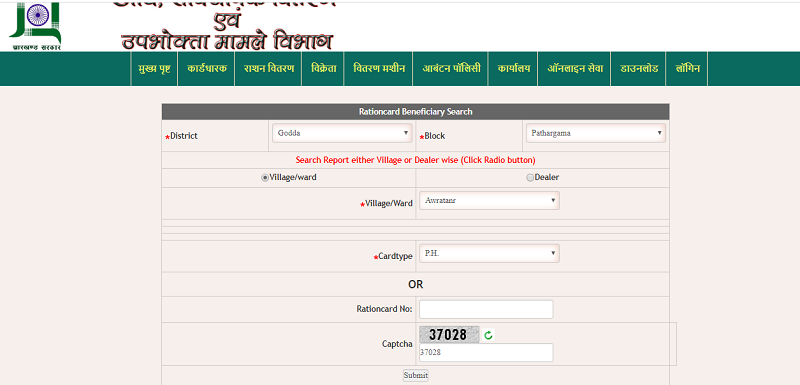The width and height of the screenshot is (800, 385).
Task: Click the red Search Report instruction text
Action: click(x=415, y=160)
